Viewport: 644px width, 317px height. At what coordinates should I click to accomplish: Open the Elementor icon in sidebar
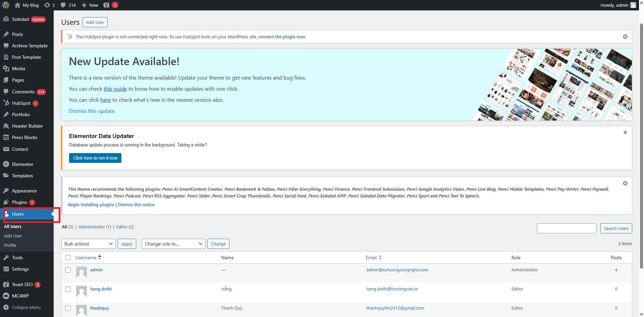point(7,164)
